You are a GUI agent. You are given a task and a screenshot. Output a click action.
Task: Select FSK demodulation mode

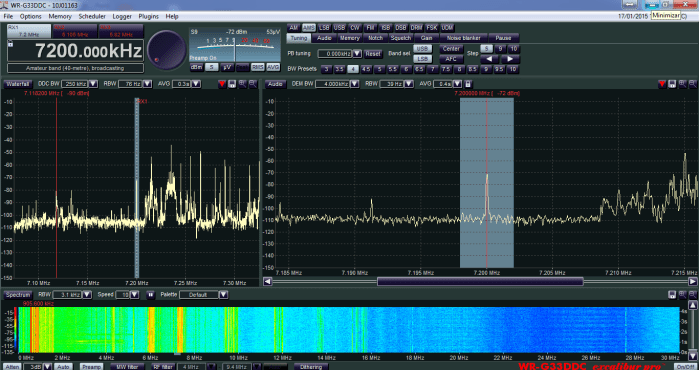432,28
